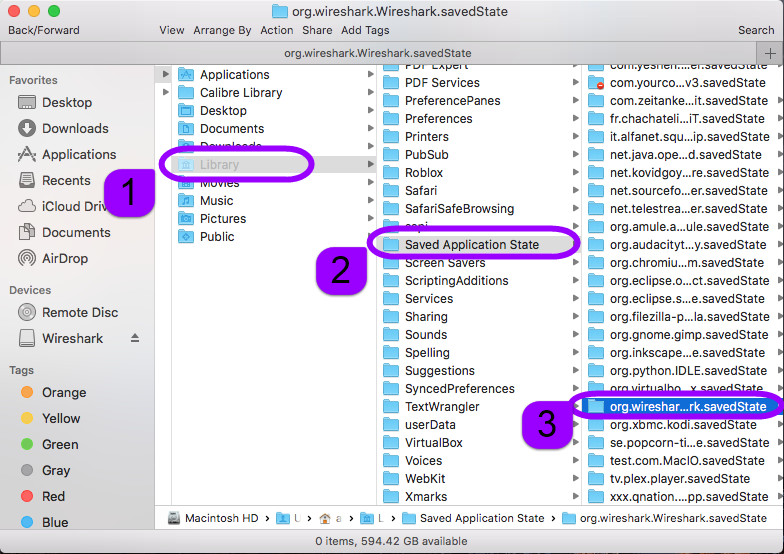Image resolution: width=784 pixels, height=554 pixels.
Task: Open the Music folder icon
Action: [x=185, y=201]
